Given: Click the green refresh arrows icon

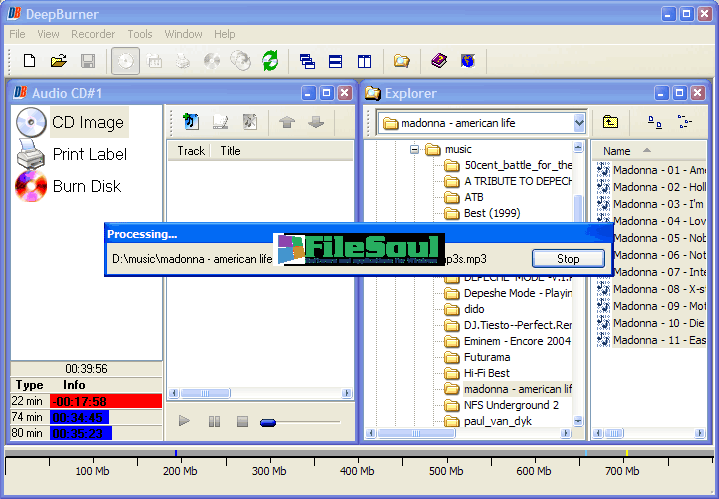Looking at the screenshot, I should click(270, 61).
